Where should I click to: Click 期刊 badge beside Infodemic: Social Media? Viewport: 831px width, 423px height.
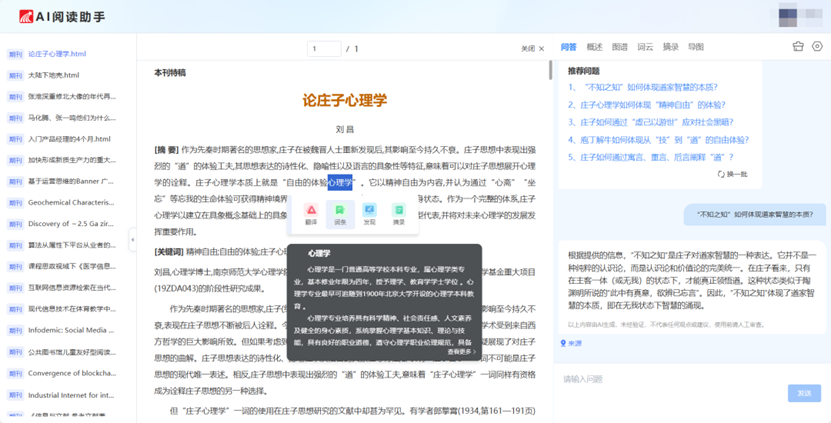tap(15, 330)
